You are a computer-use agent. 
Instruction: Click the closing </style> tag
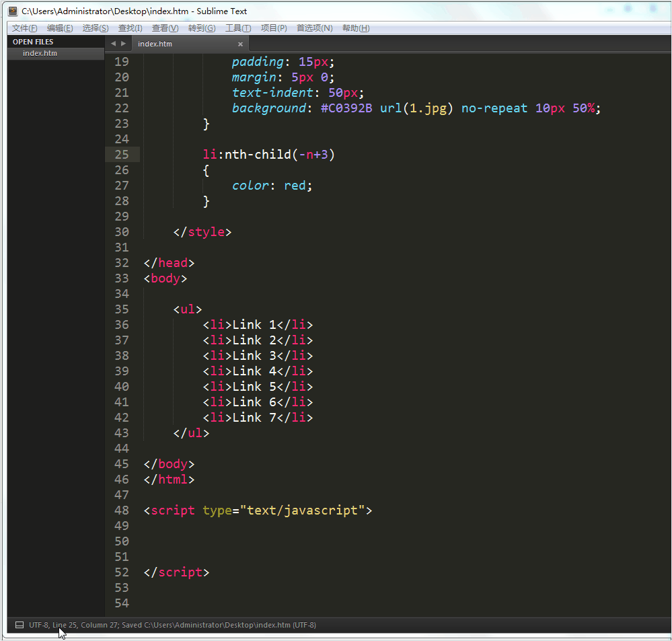(x=202, y=232)
